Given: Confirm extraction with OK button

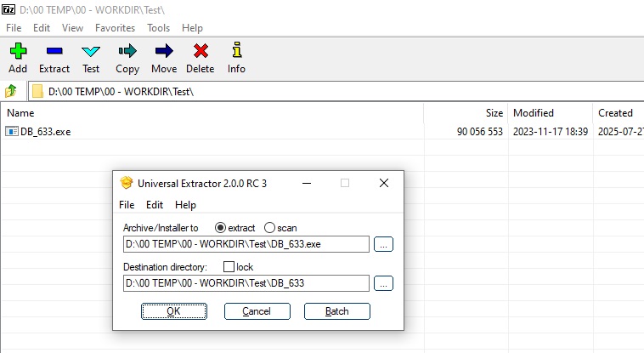Looking at the screenshot, I should click(174, 311).
